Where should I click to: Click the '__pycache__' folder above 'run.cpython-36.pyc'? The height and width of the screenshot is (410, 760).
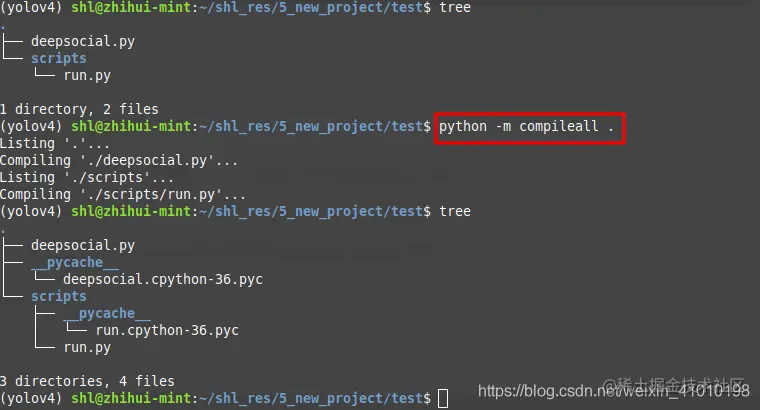point(107,314)
